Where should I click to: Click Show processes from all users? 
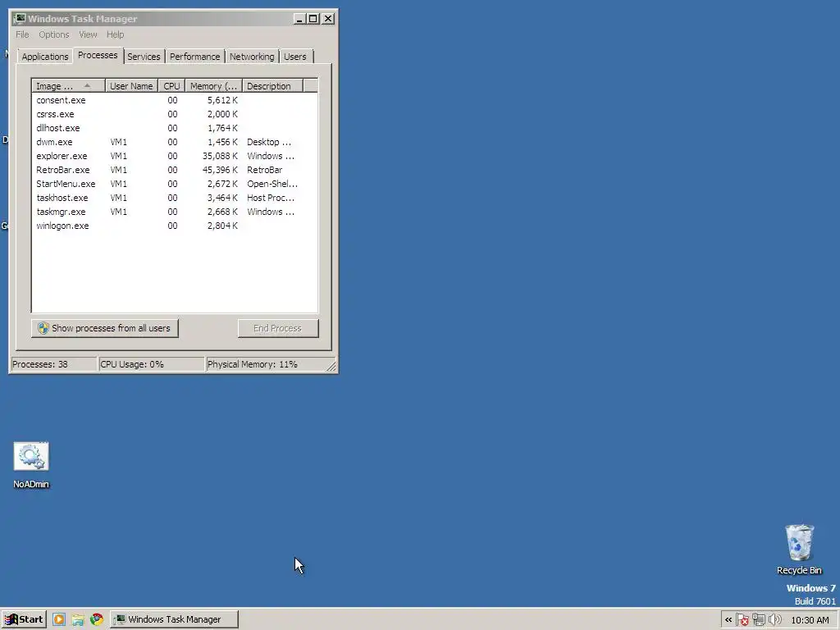pyautogui.click(x=105, y=328)
